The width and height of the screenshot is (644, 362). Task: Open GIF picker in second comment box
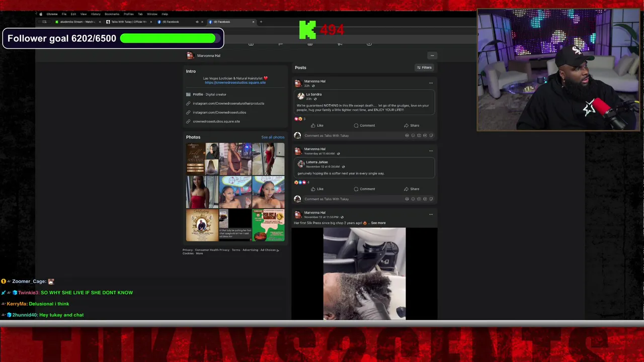425,199
